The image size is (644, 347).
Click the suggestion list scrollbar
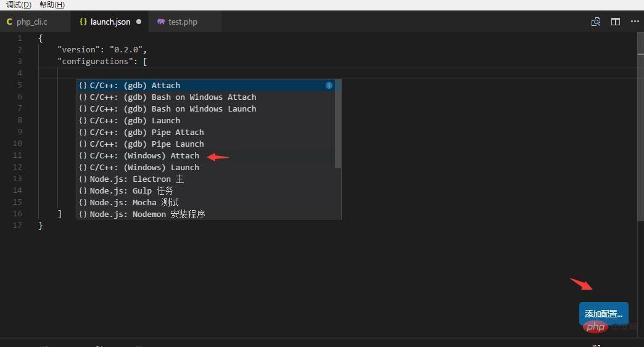coord(338,124)
